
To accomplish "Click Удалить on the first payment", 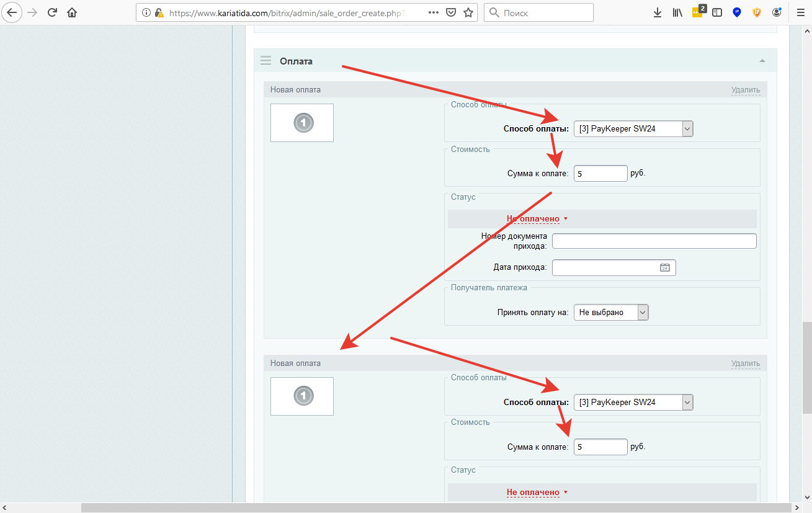I will point(745,90).
